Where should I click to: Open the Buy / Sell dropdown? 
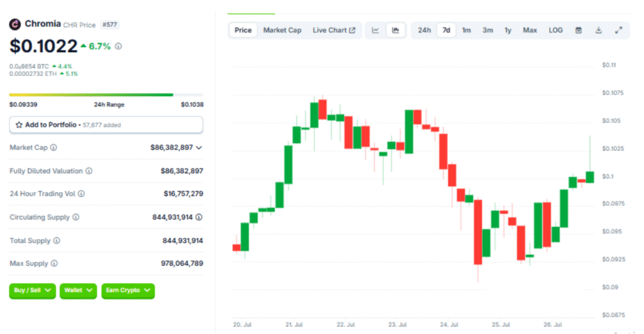[32, 291]
